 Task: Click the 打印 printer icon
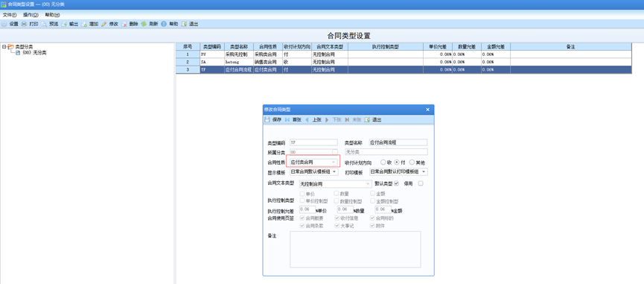pyautogui.click(x=24, y=25)
